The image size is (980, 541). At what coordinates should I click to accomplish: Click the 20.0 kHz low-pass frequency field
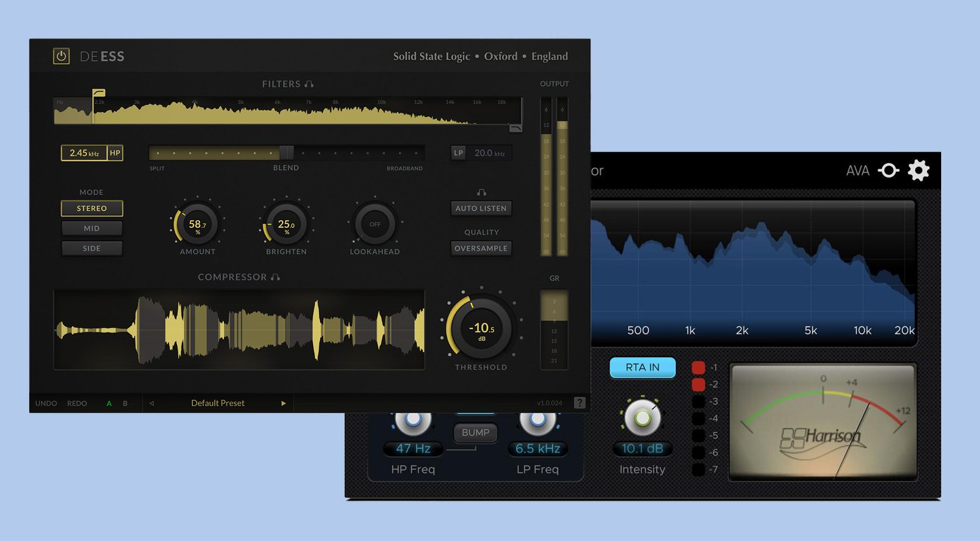(x=489, y=153)
